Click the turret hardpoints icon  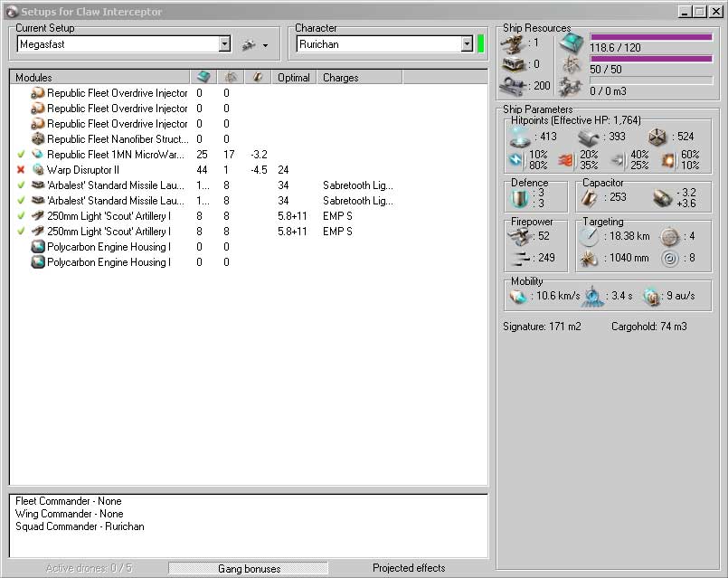pyautogui.click(x=513, y=44)
